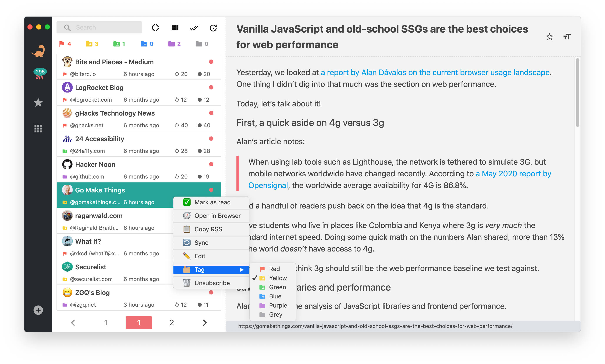This screenshot has width=605, height=364.
Task: Click the add feed plus button
Action: (x=38, y=310)
